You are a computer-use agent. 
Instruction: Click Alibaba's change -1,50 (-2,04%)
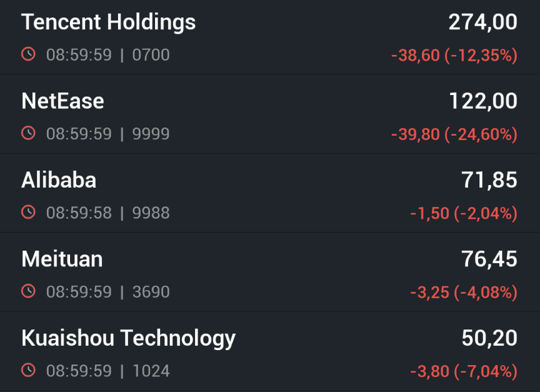point(463,213)
